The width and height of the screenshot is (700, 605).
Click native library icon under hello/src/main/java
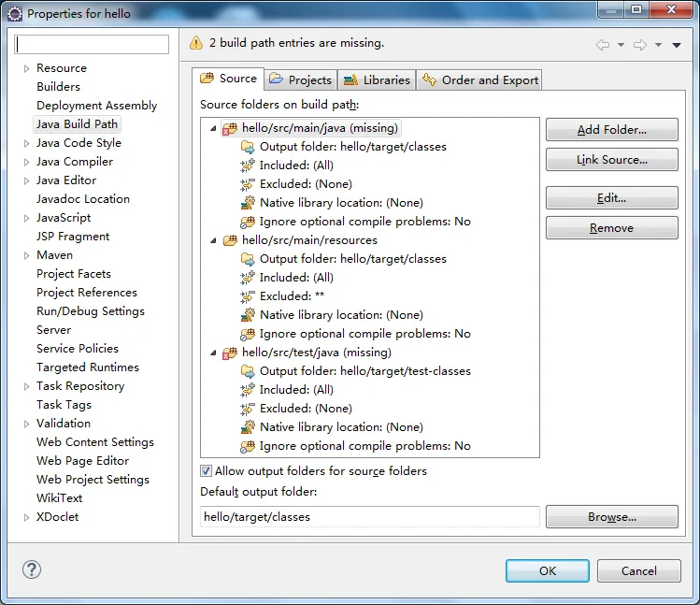click(248, 203)
